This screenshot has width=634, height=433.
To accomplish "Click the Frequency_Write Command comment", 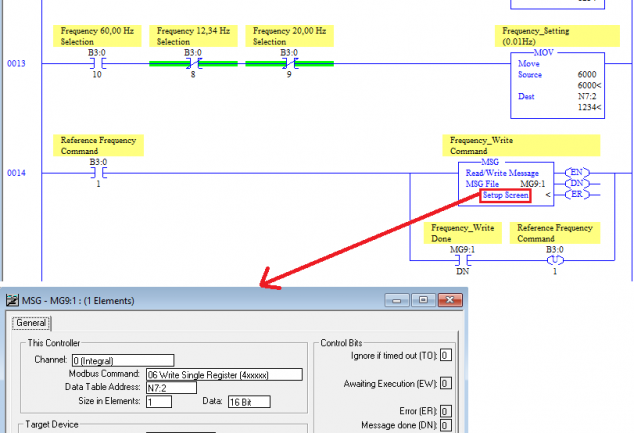I will (x=521, y=146).
